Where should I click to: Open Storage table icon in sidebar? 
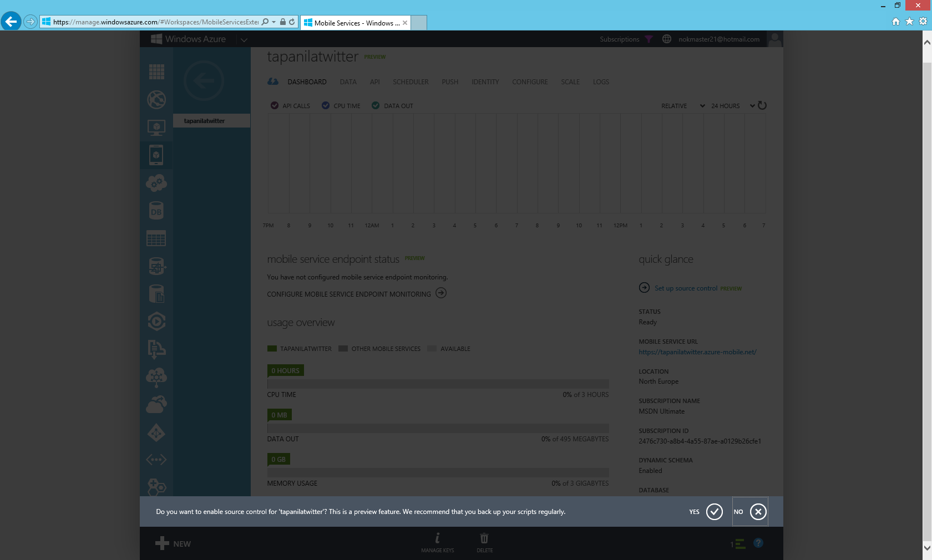pos(156,238)
